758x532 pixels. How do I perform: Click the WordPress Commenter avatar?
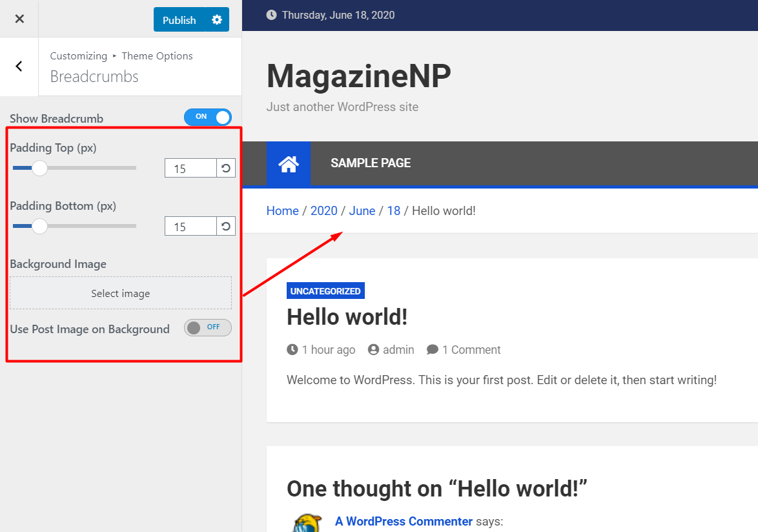click(x=307, y=523)
